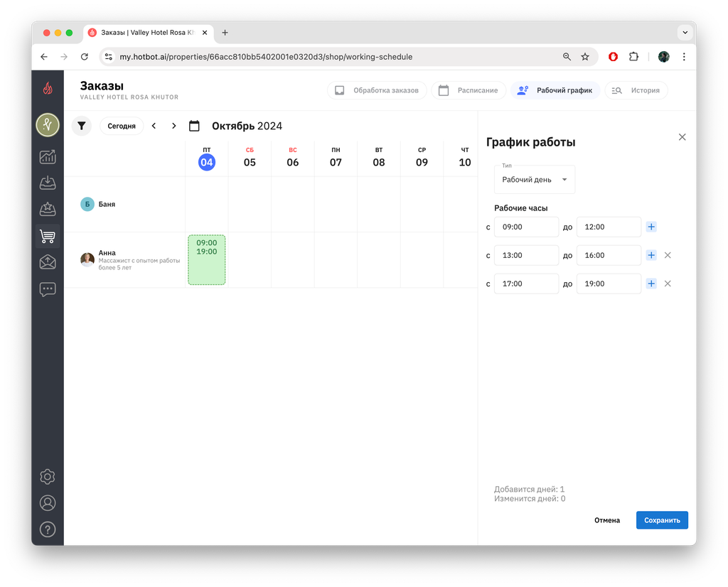
Task: Open a new browser tab
Action: (225, 33)
